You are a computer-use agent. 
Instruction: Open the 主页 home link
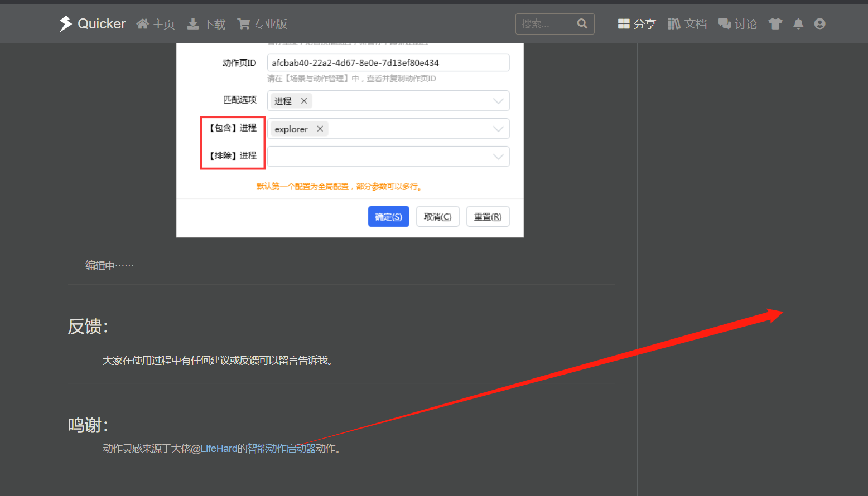[x=156, y=23]
